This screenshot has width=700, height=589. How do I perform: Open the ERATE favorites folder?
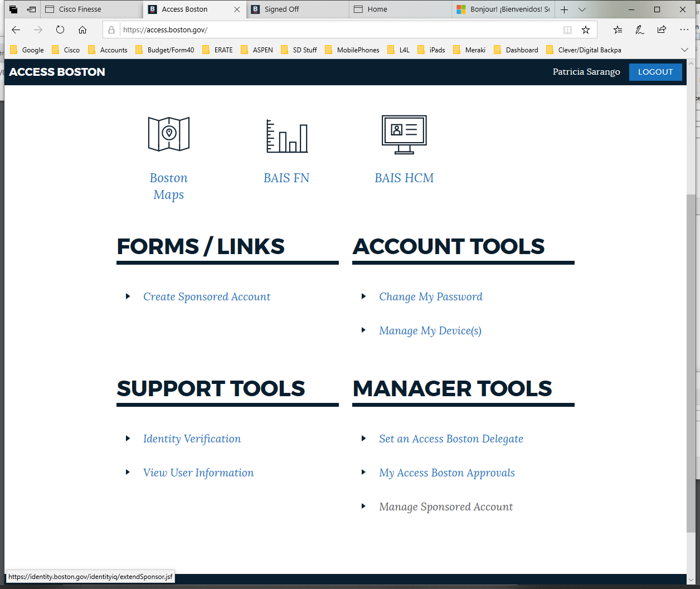tap(217, 50)
